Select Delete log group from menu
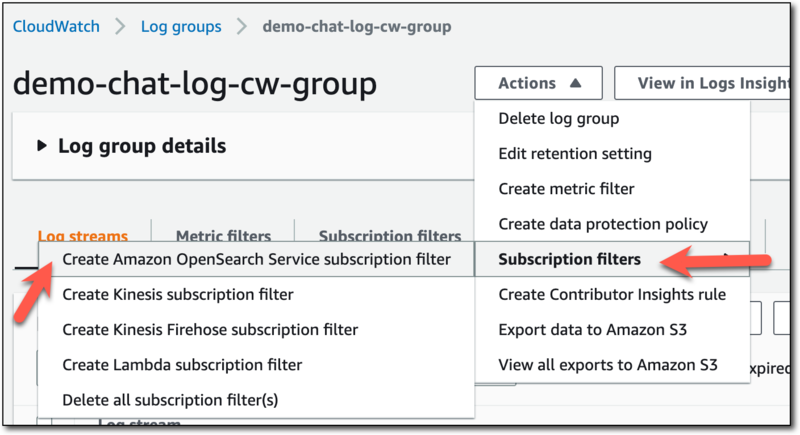The width and height of the screenshot is (800, 435). (x=559, y=119)
